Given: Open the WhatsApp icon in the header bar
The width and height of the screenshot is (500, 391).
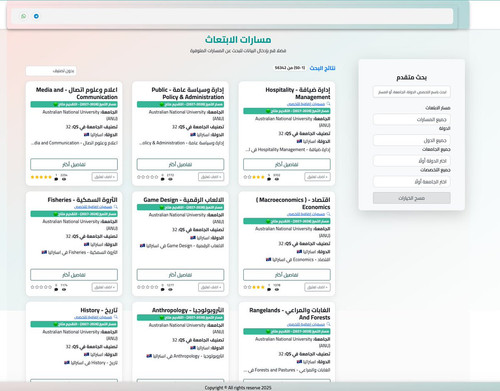Looking at the screenshot, I should pos(23,16).
